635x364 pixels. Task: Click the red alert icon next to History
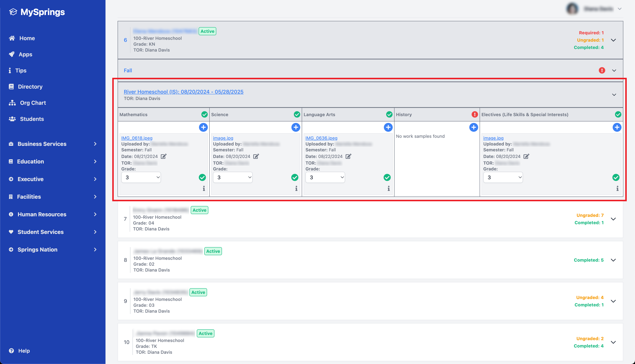point(474,114)
